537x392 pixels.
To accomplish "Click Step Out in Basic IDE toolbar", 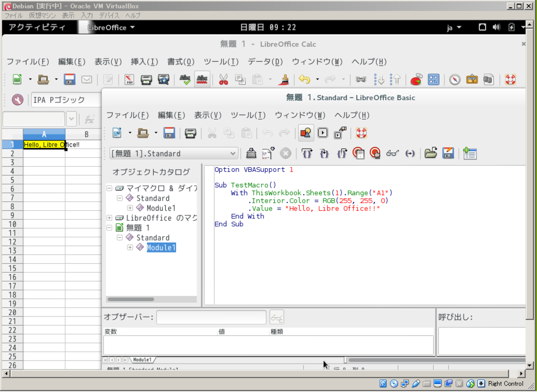I will click(x=342, y=154).
